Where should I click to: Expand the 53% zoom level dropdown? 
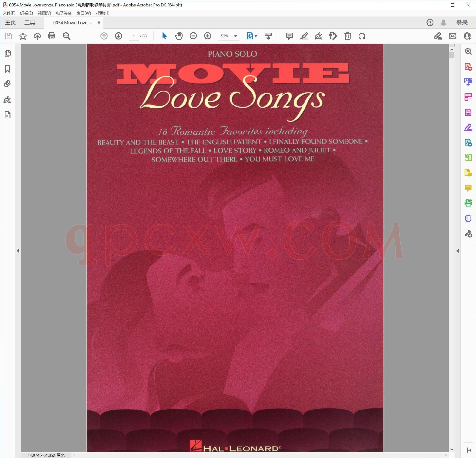point(236,36)
